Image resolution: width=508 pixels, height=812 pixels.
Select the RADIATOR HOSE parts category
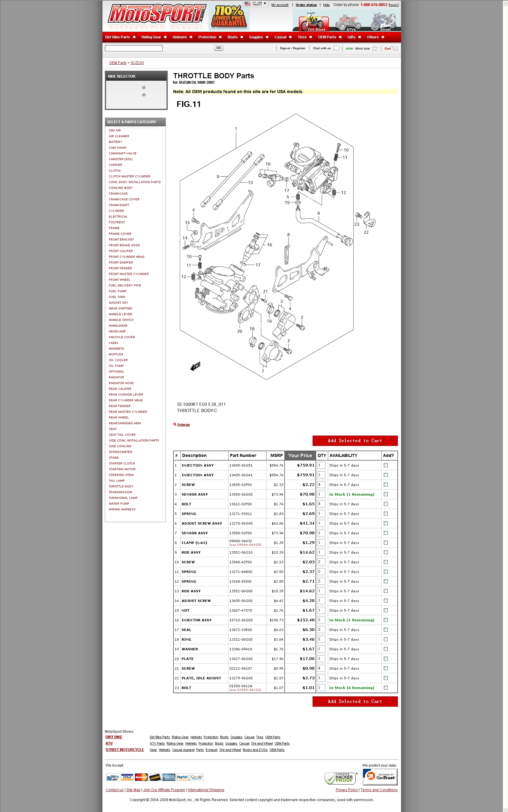(121, 383)
